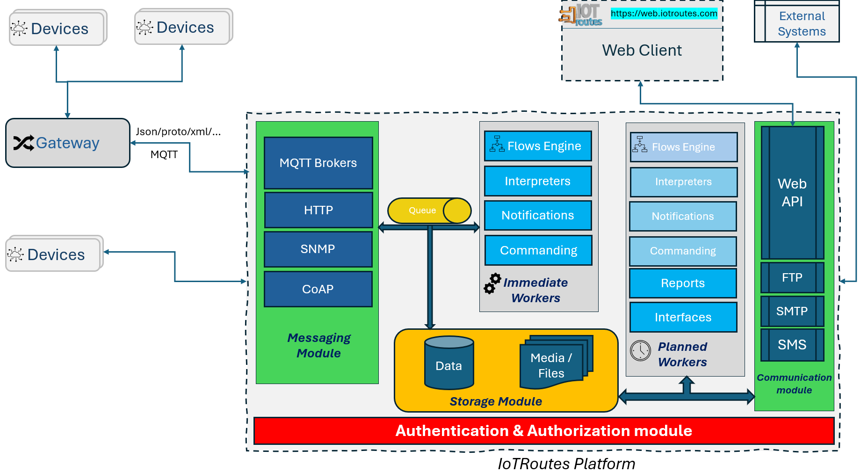Screen dimensions: 868x472
Task: Click the Data database cylinder icon
Action: tap(449, 363)
